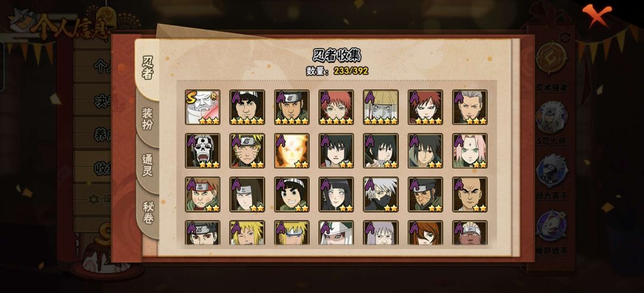The height and width of the screenshot is (293, 644).
Task: Open the 通灵 tab
Action: click(147, 166)
